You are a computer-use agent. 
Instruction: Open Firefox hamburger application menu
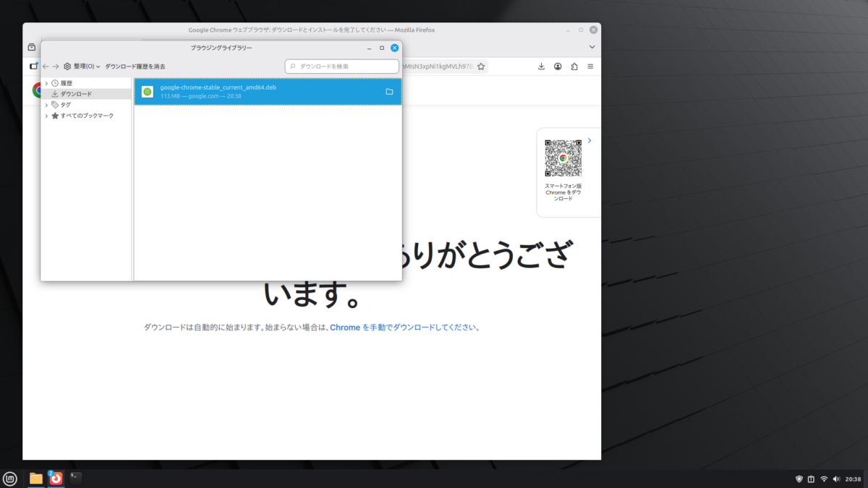coord(590,67)
